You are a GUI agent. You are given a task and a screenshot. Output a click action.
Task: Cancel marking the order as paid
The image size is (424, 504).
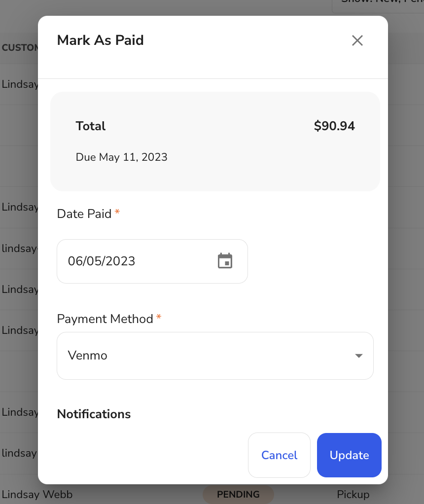pos(279,455)
